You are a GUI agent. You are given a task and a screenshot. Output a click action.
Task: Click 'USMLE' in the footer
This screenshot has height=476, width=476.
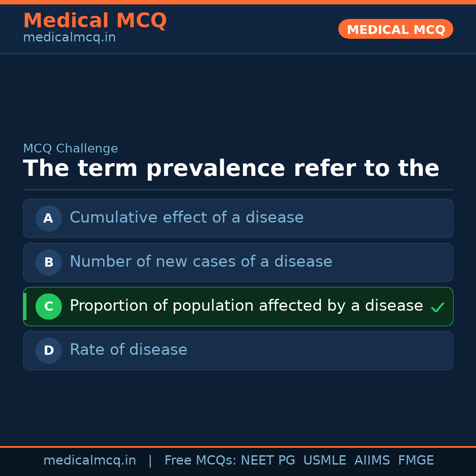(324, 461)
